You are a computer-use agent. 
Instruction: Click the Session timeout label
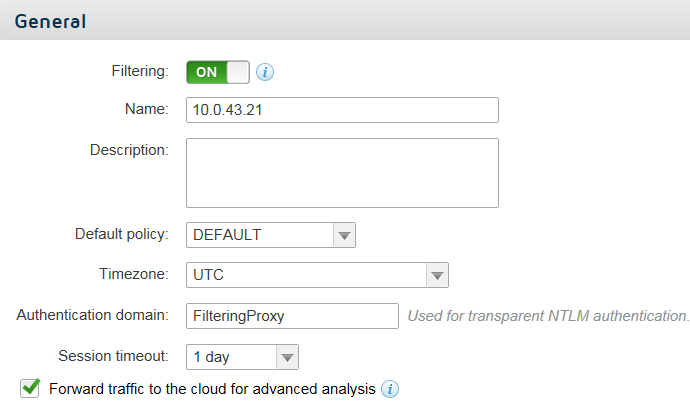pos(114,356)
